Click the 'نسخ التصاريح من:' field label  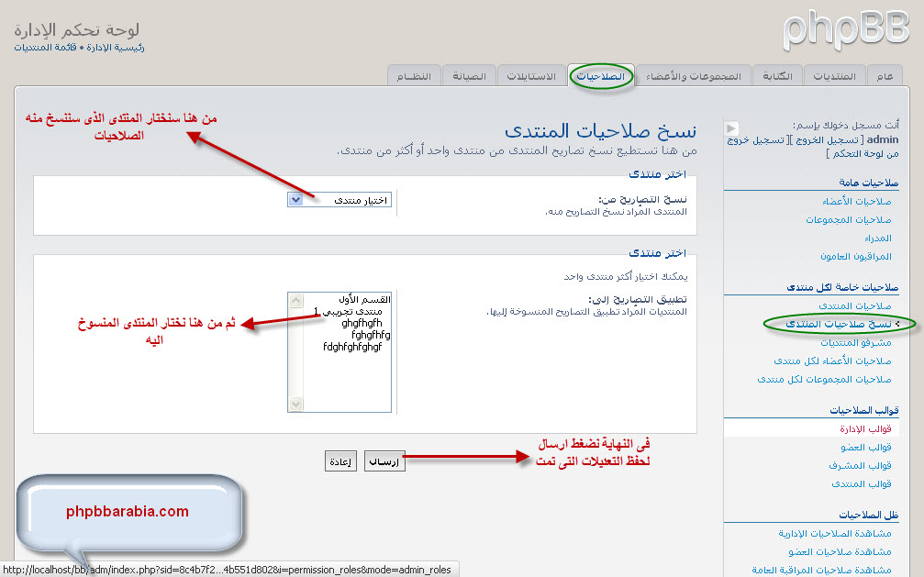[x=642, y=199]
